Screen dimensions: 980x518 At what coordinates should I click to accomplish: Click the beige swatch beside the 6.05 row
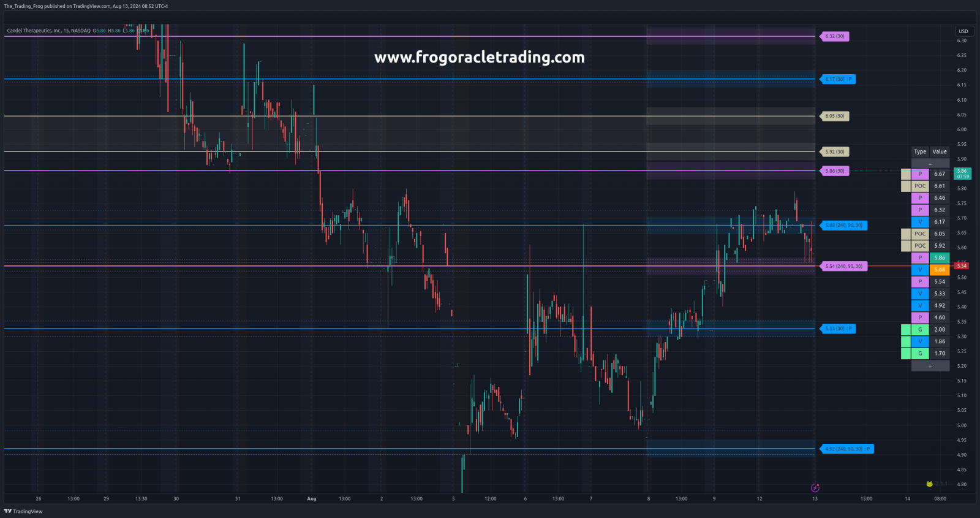click(x=906, y=234)
